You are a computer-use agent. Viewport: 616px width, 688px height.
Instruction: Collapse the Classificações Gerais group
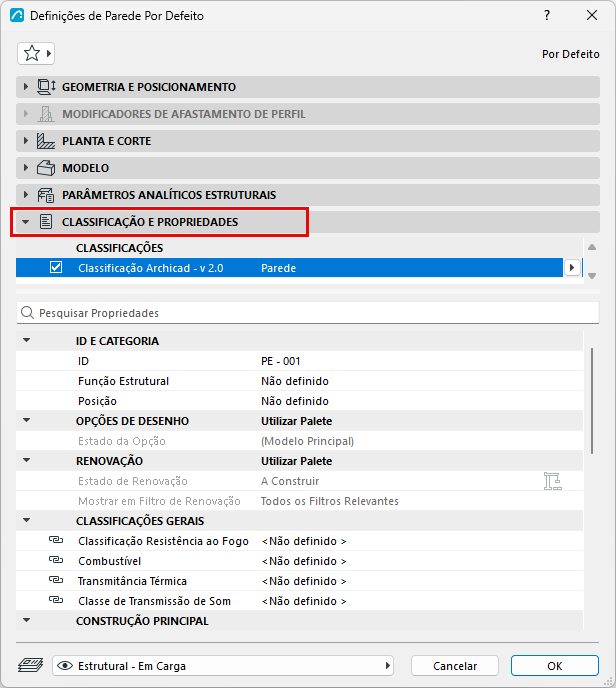pyautogui.click(x=27, y=520)
